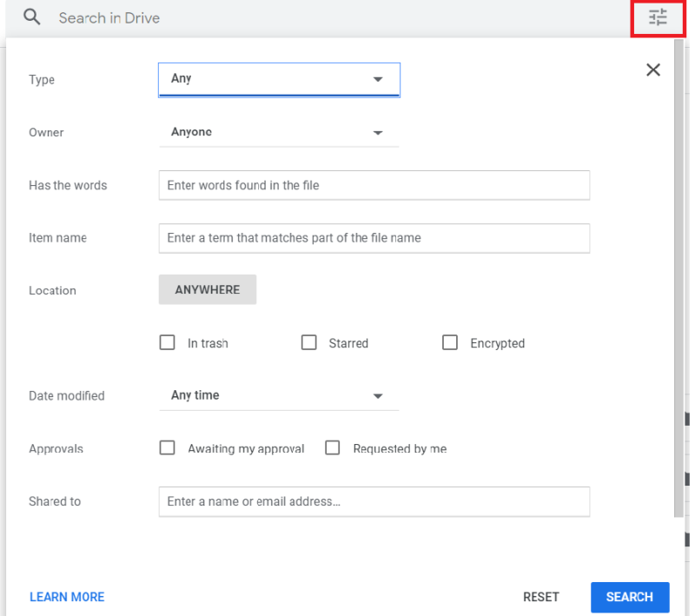The image size is (695, 616).
Task: Enable the In trash checkbox
Action: coord(167,342)
